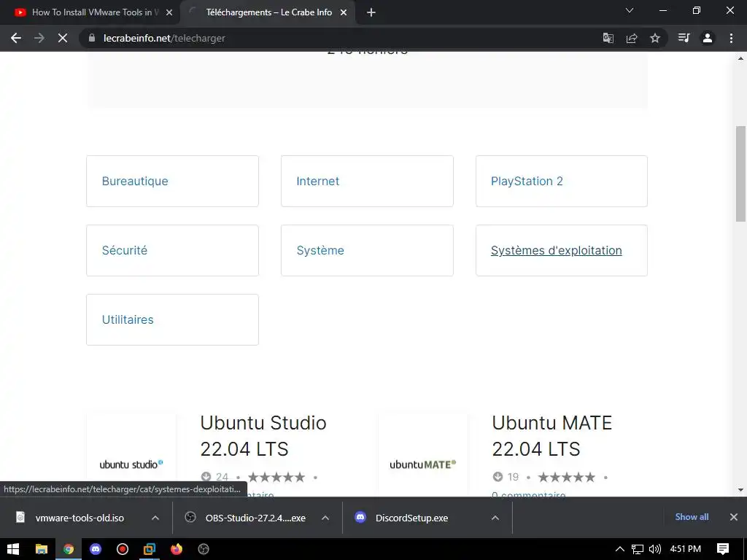Click the lecrabeinfo.net address bar
Screen dimensions: 747x560
pyautogui.click(x=333, y=38)
